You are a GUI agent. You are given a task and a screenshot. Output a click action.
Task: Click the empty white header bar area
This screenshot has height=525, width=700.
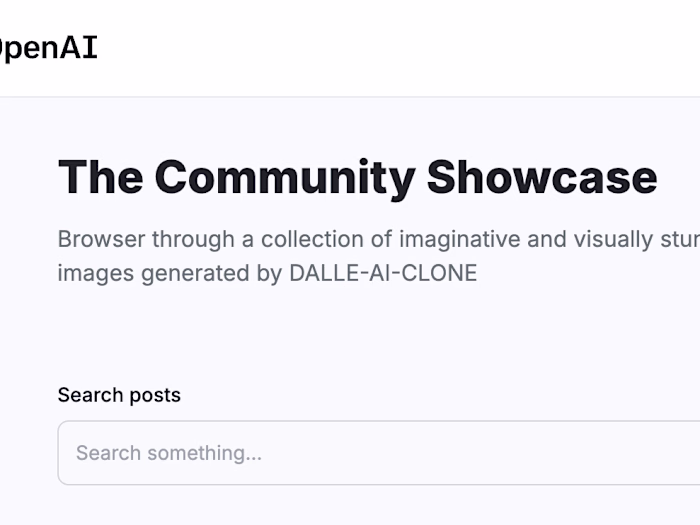[400, 47]
